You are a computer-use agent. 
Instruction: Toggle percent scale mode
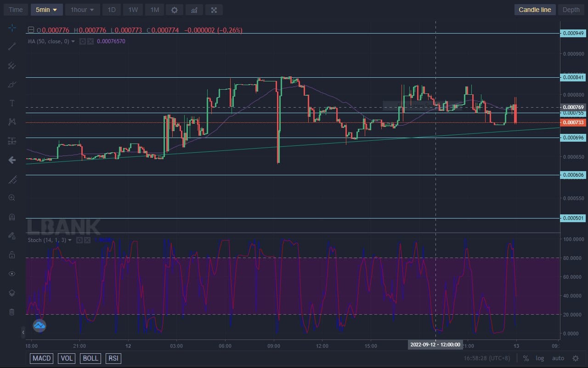(526, 358)
